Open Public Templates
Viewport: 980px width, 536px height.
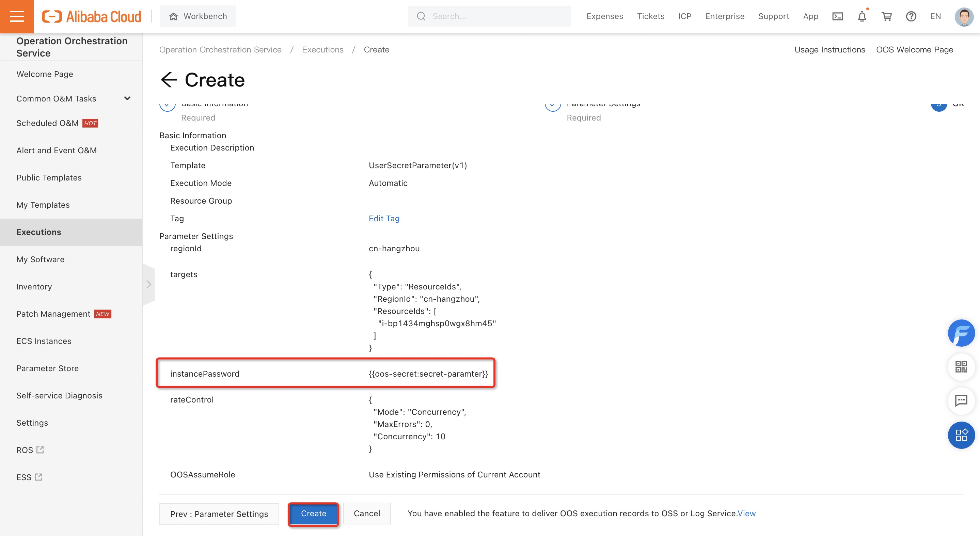point(49,178)
